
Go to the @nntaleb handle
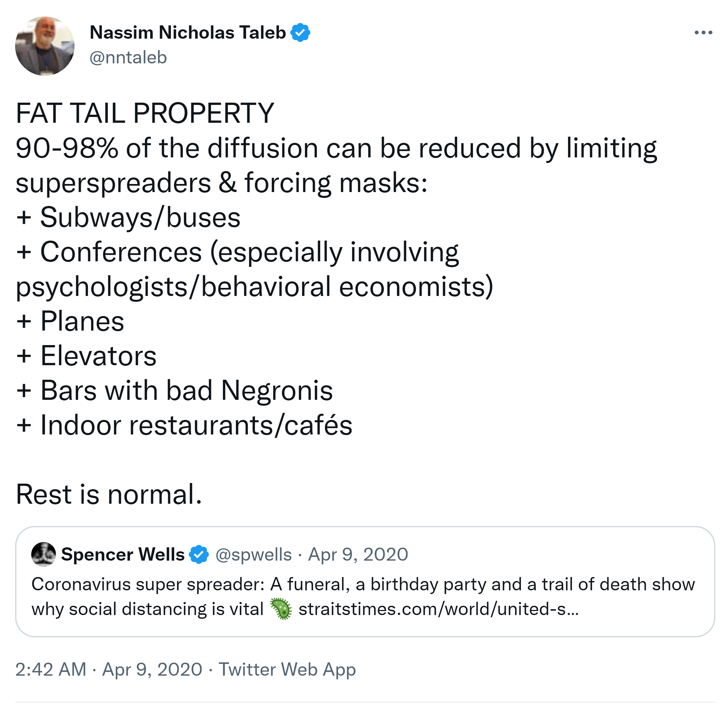(128, 58)
